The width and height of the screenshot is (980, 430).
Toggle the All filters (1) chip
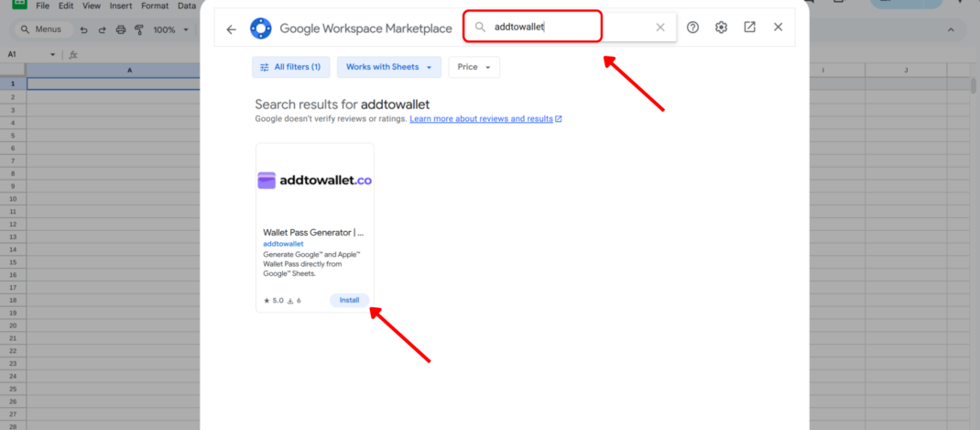pyautogui.click(x=290, y=67)
